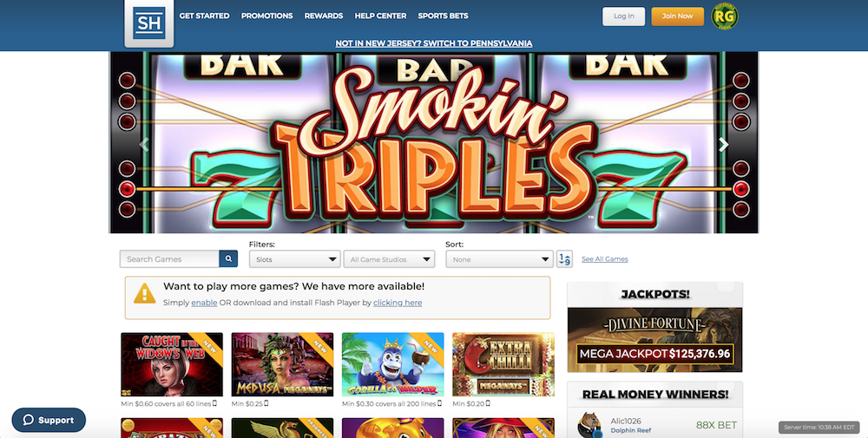Click the Server time indicator
The height and width of the screenshot is (438, 868).
coord(819,428)
